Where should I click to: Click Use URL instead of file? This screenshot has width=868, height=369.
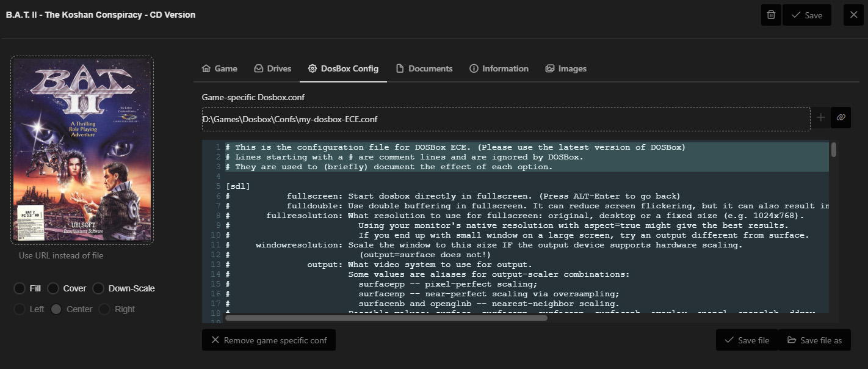coord(61,255)
